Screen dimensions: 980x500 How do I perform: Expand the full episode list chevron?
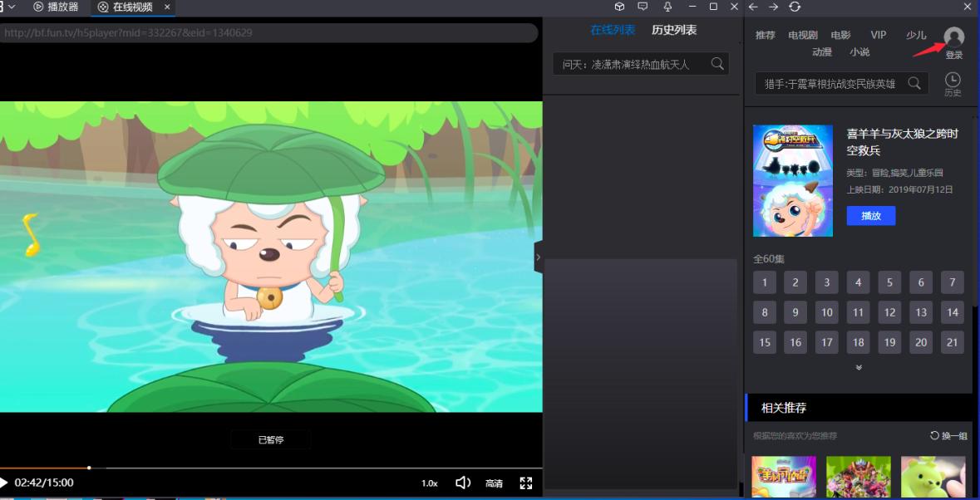(859, 367)
